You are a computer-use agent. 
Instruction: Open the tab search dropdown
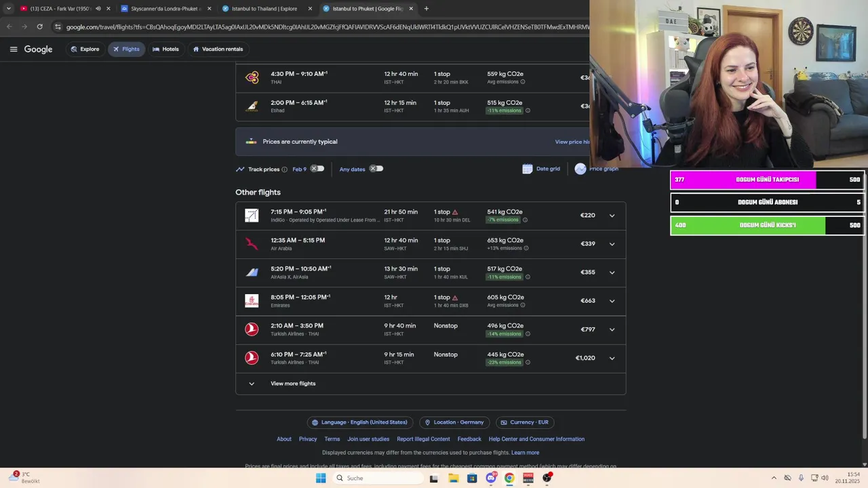8,9
